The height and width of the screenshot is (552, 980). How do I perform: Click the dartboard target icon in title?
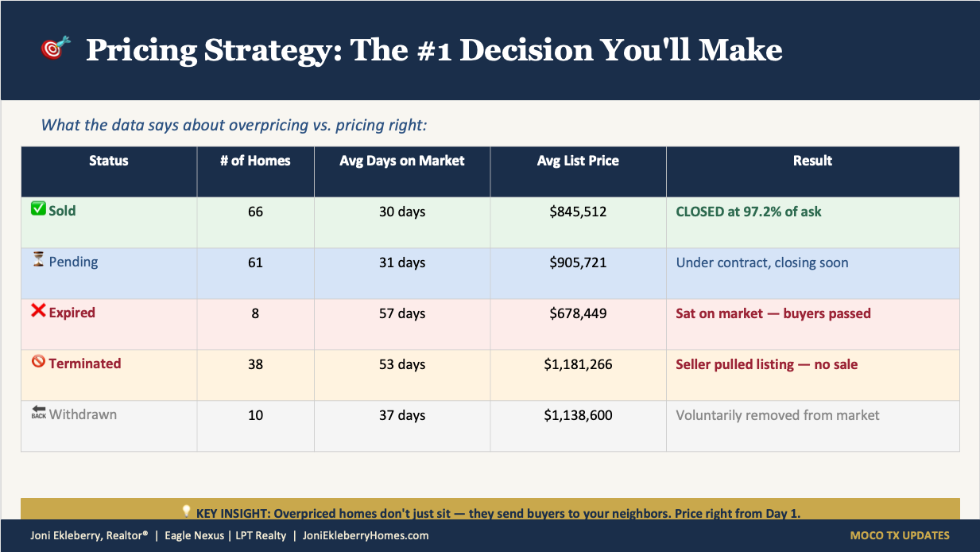coord(56,49)
